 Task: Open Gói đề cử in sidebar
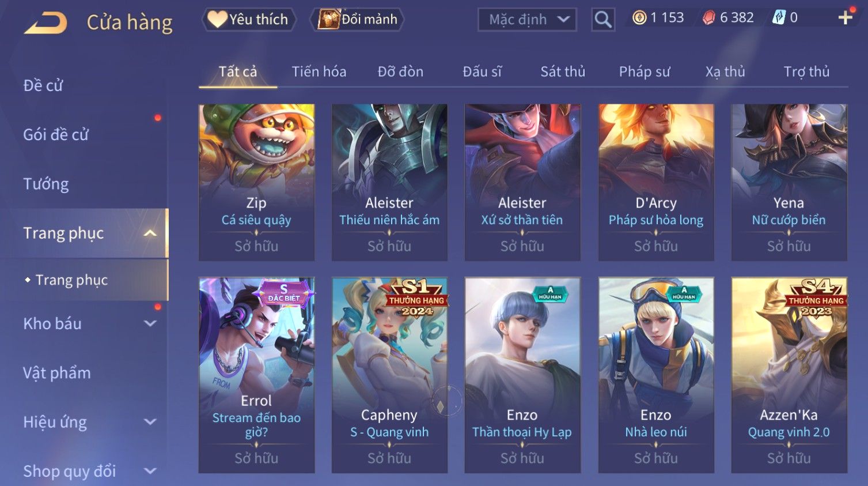[x=56, y=134]
